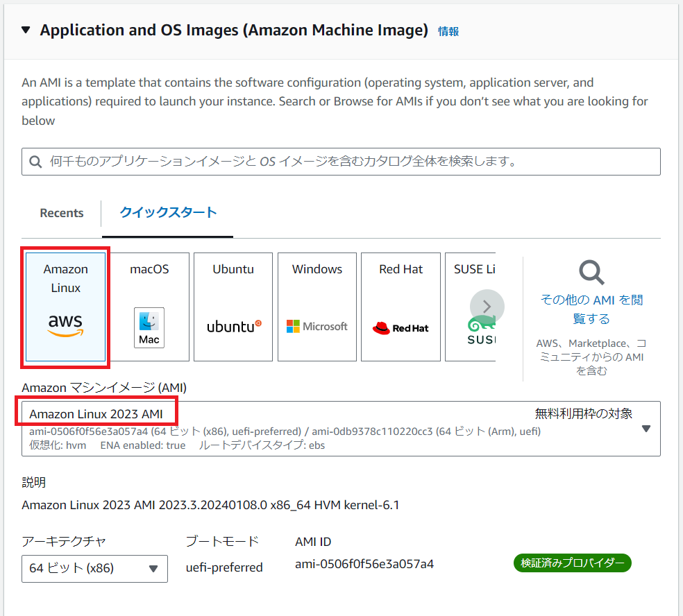Select the Windows AMI card

(317, 306)
